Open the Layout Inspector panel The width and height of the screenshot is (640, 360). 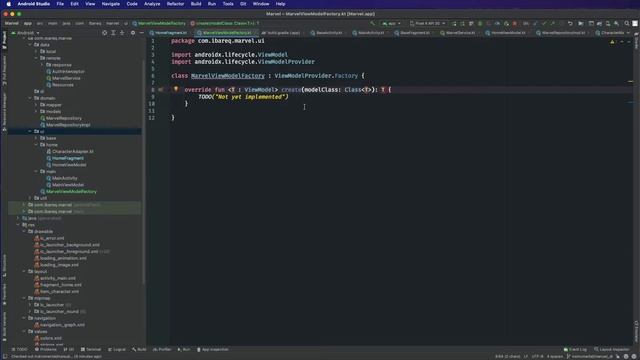612,349
